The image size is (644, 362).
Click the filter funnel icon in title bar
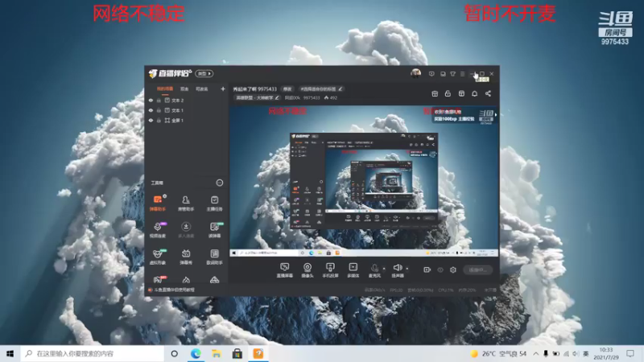pos(452,74)
